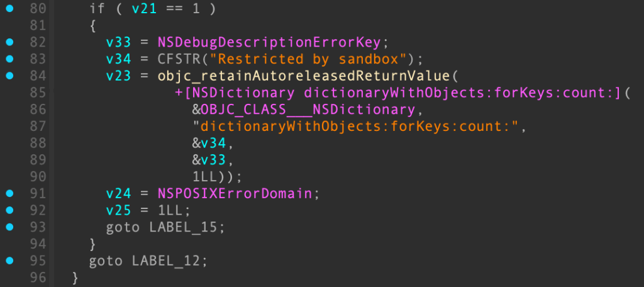
Task: Click +[NSDictionary dictionaryWithObjects:forKeys:count:] call
Action: pyautogui.click(x=396, y=93)
